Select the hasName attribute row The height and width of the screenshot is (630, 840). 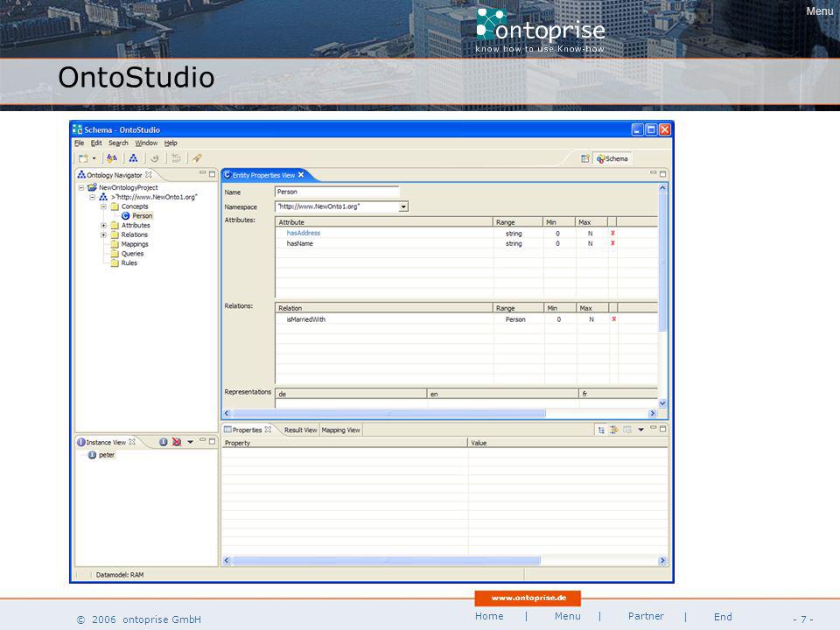pyautogui.click(x=466, y=243)
